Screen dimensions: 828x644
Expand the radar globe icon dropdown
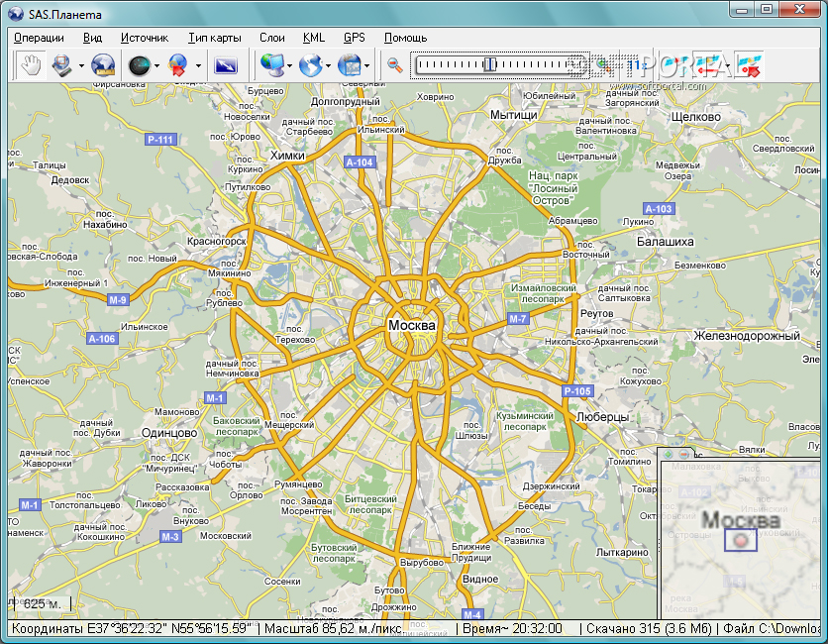pyautogui.click(x=156, y=66)
